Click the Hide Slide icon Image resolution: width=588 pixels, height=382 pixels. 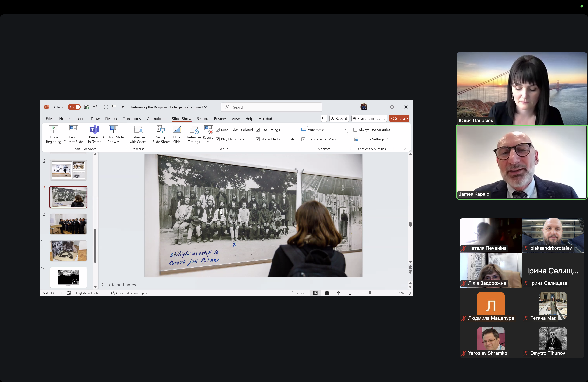[177, 130]
